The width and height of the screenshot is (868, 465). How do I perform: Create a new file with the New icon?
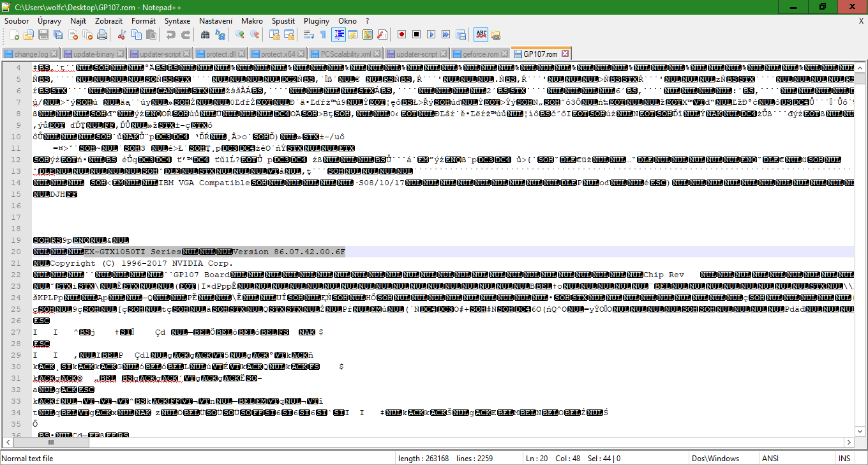13,34
